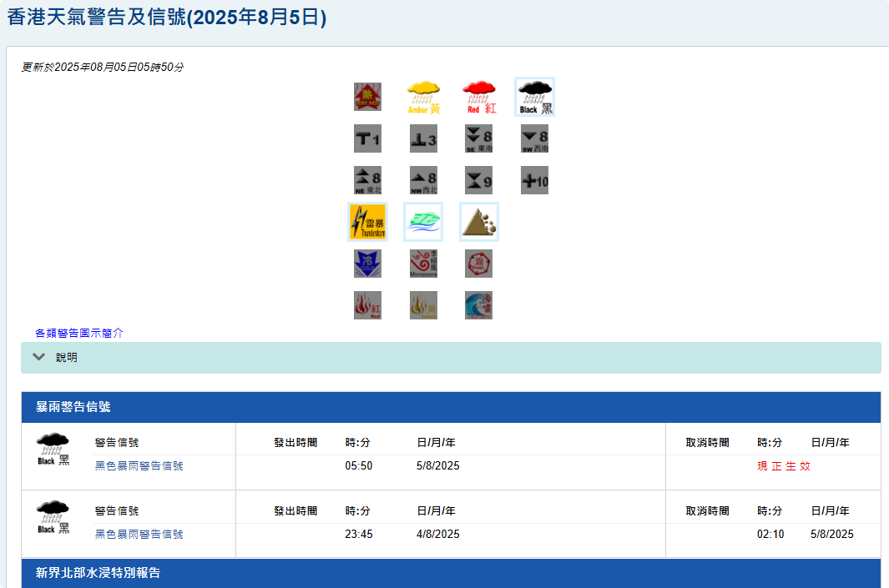Viewport: 889px width, 588px height.
Task: Click the No. 8 NW gale signal icon
Action: [423, 181]
